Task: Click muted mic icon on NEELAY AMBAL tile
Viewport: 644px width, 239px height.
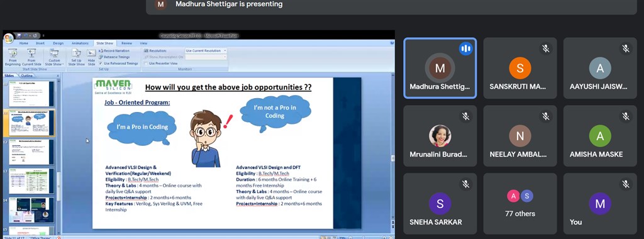Action: (545, 116)
